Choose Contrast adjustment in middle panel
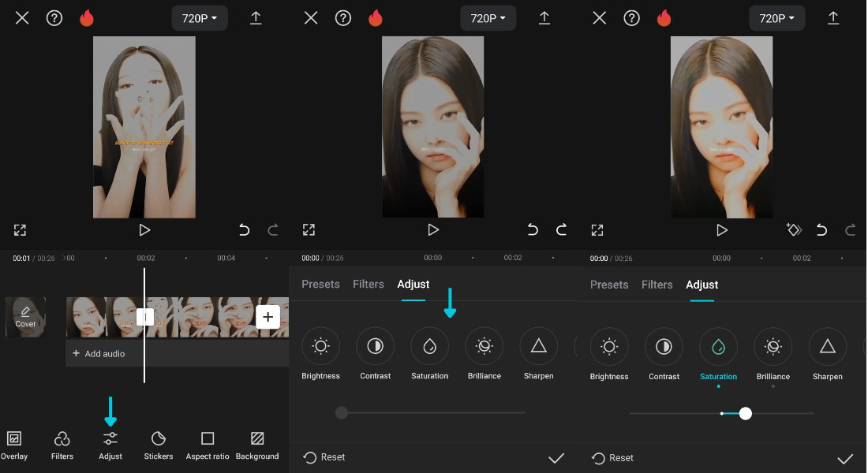Screen dimensions: 868x473 click(x=376, y=354)
